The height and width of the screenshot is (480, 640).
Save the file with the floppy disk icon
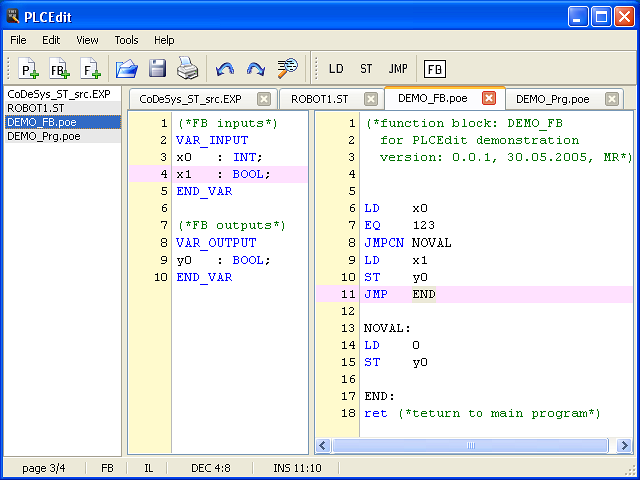coord(157,69)
